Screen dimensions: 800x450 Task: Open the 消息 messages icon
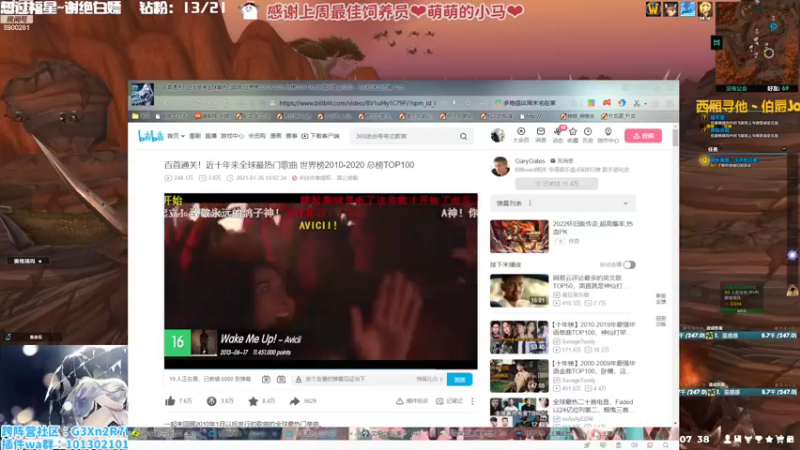click(x=541, y=135)
